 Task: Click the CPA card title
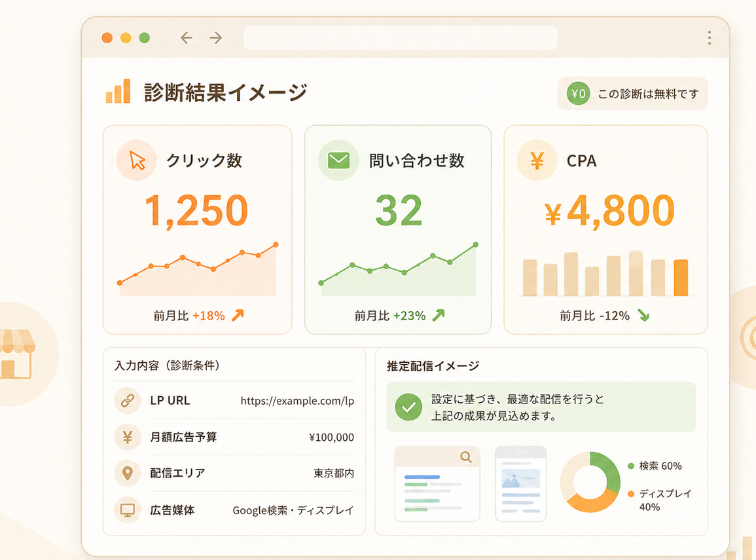coord(581,160)
